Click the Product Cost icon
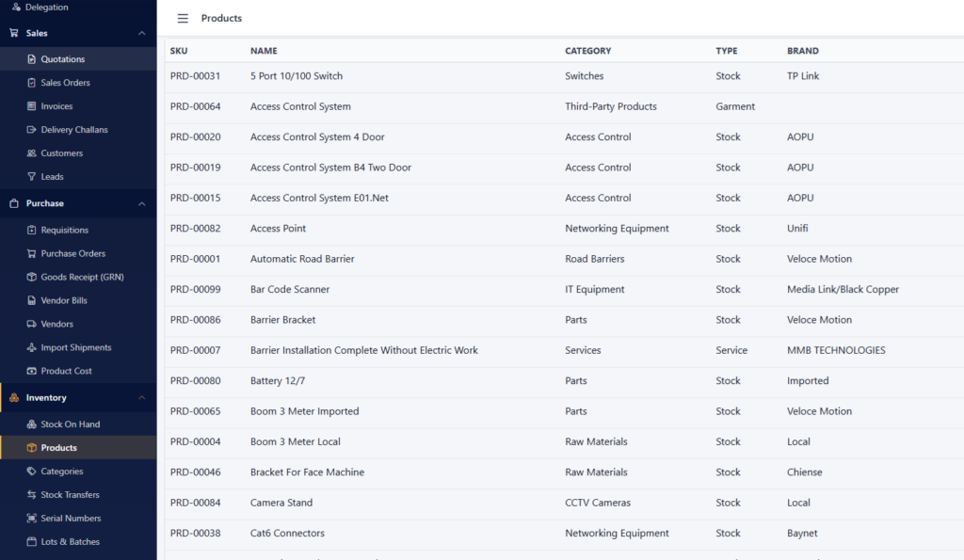The image size is (964, 560). click(x=31, y=371)
